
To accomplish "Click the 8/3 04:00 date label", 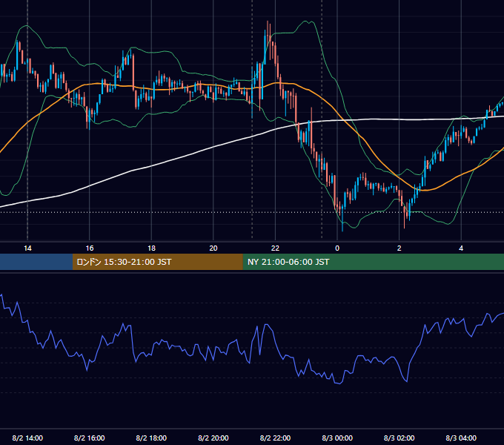I will click(x=461, y=438).
